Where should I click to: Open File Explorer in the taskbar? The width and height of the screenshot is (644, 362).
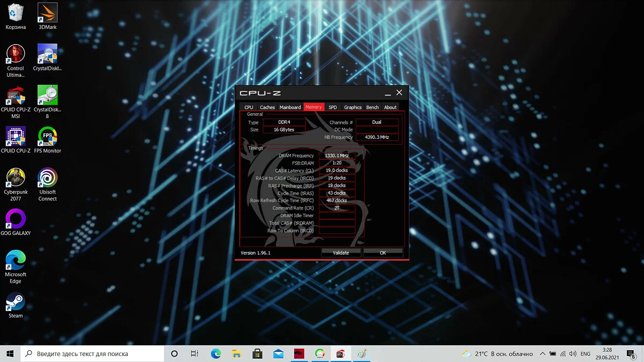(x=236, y=354)
